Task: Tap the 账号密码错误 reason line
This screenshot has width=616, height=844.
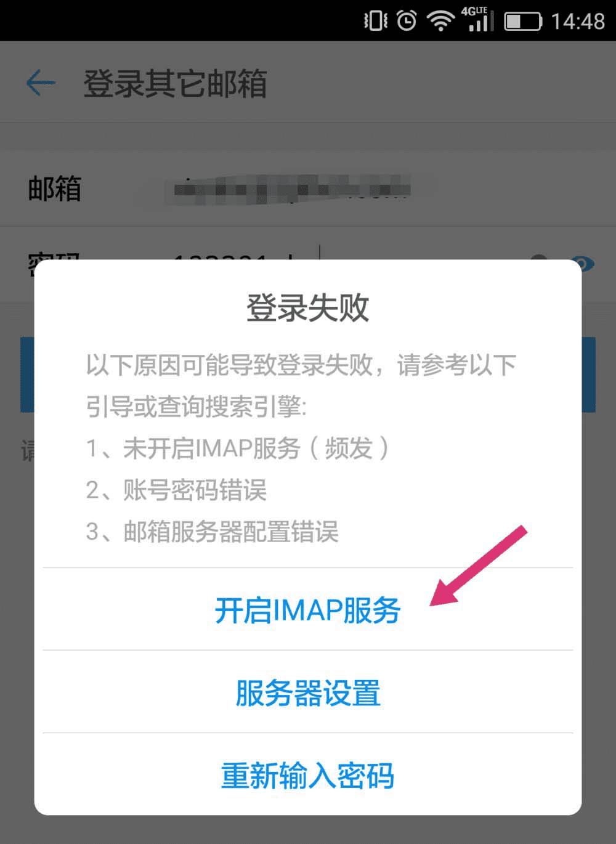Action: pos(176,490)
